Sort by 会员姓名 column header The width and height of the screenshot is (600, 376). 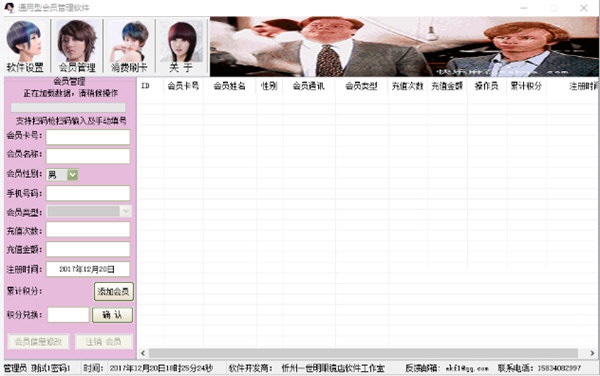point(230,86)
